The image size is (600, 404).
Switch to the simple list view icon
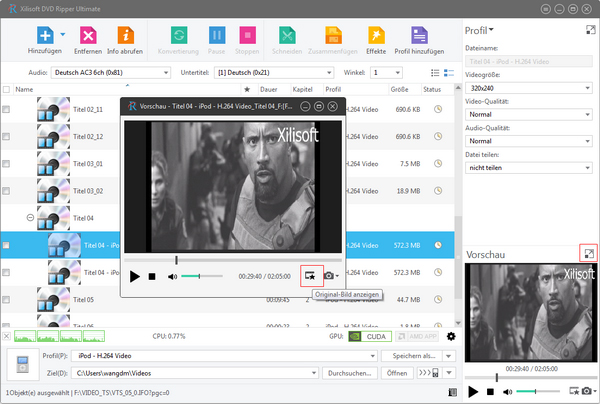click(x=435, y=73)
